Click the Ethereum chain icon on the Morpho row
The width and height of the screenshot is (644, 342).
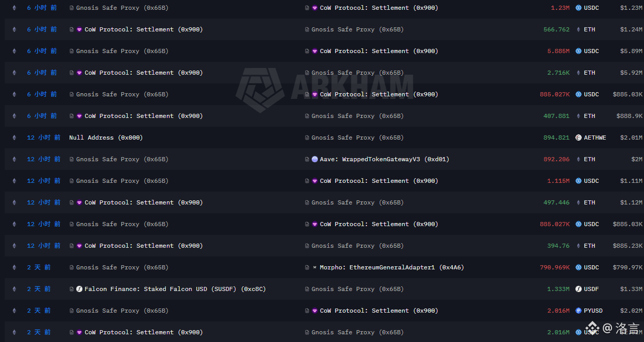pyautogui.click(x=14, y=267)
